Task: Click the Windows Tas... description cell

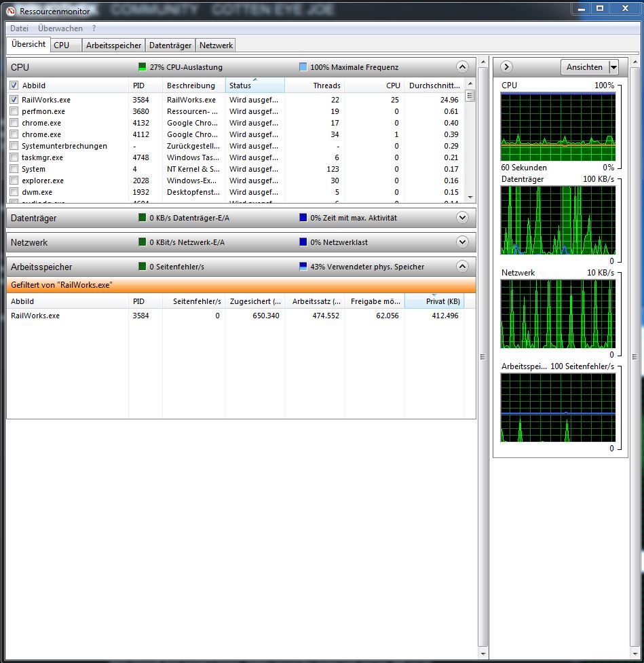Action: [193, 157]
